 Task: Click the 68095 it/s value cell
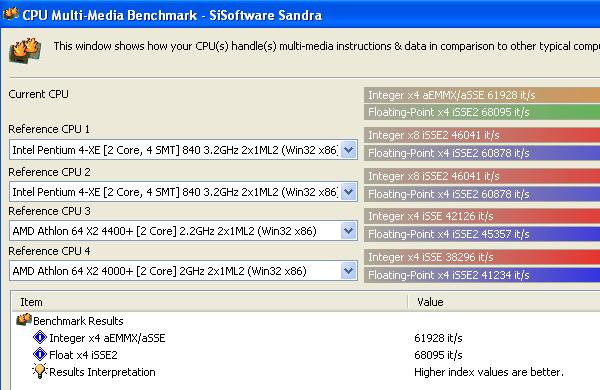(438, 355)
